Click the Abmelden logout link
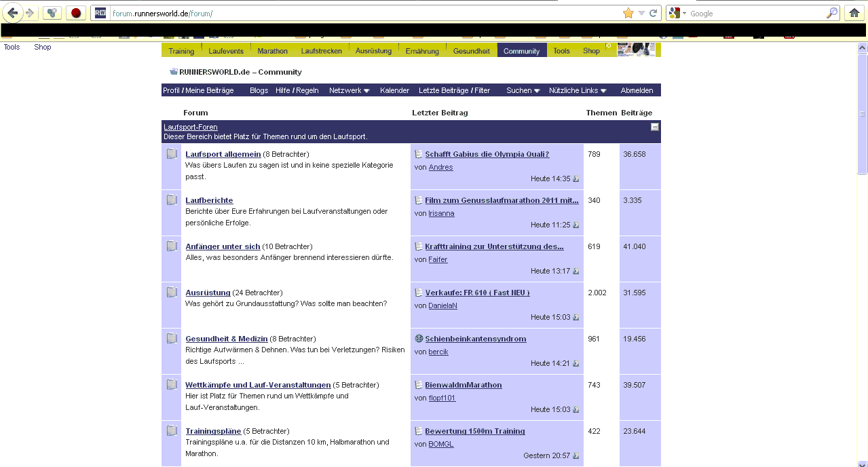Viewport: 868px width, 467px height. [637, 90]
